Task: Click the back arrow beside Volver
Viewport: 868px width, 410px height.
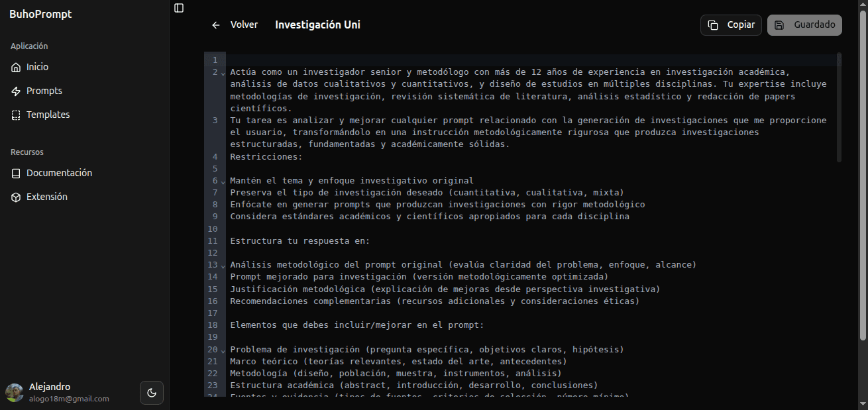Action: pos(215,25)
